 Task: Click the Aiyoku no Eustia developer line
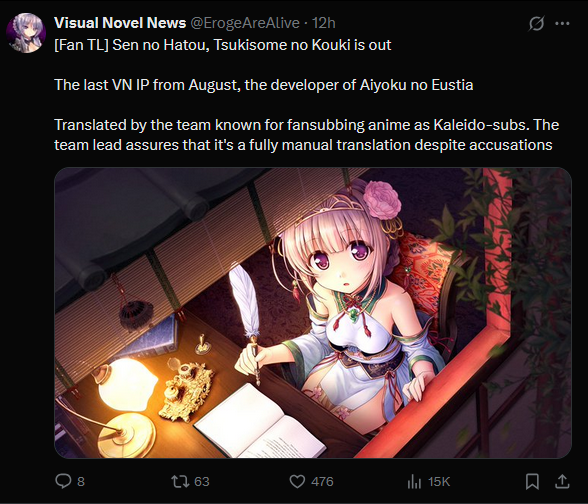tap(264, 85)
